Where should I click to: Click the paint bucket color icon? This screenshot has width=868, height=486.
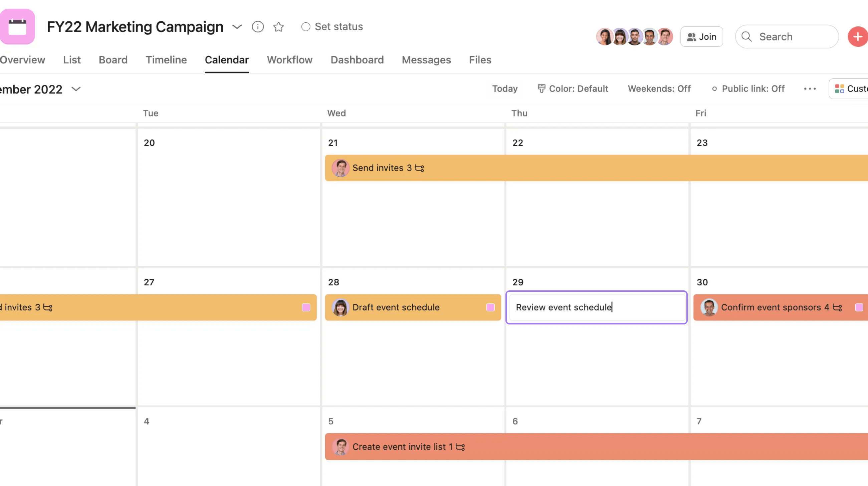coord(541,88)
